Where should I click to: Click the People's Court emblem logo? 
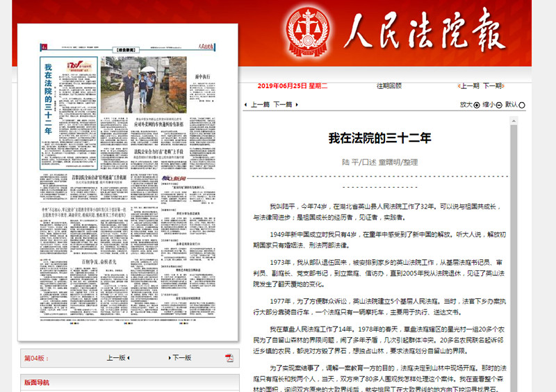coord(308,31)
